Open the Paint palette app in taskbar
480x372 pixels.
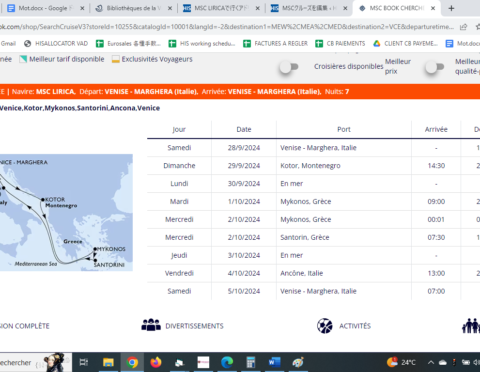298,362
